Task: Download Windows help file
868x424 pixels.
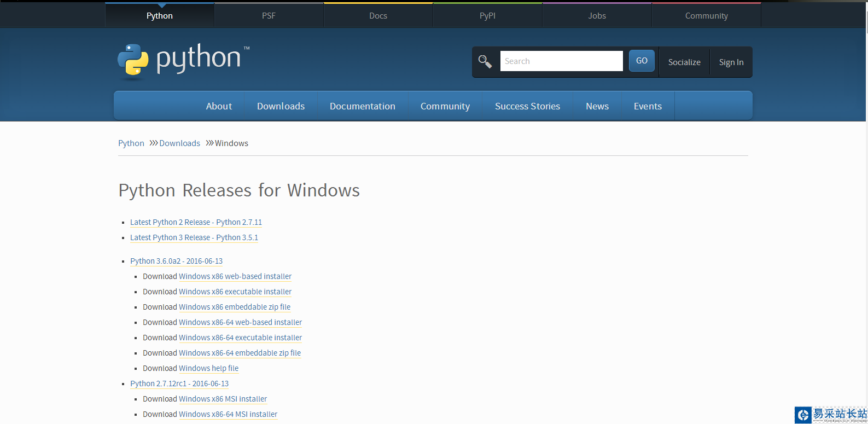Action: 208,368
